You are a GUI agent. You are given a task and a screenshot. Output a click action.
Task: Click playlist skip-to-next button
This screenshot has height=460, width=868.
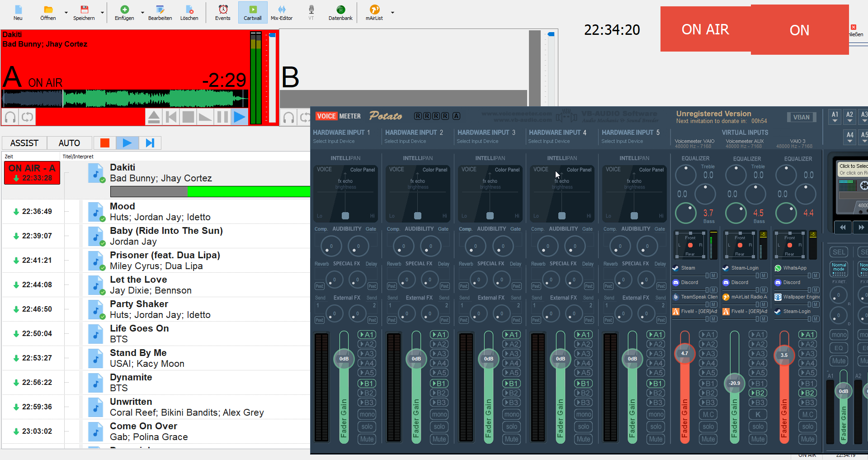[x=150, y=143]
